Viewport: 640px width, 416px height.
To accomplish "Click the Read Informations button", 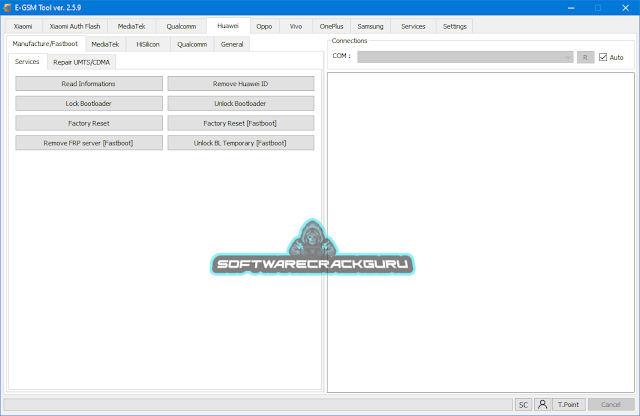I will click(x=89, y=84).
